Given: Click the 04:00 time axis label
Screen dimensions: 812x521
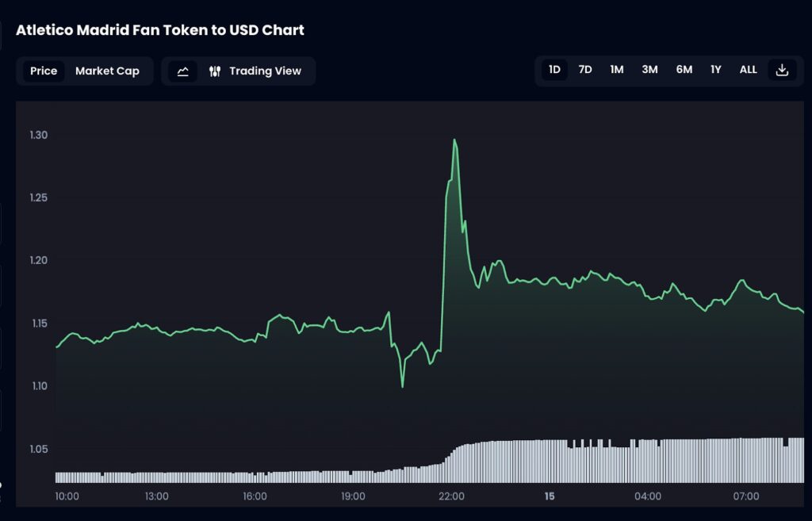Looking at the screenshot, I should [x=648, y=496].
